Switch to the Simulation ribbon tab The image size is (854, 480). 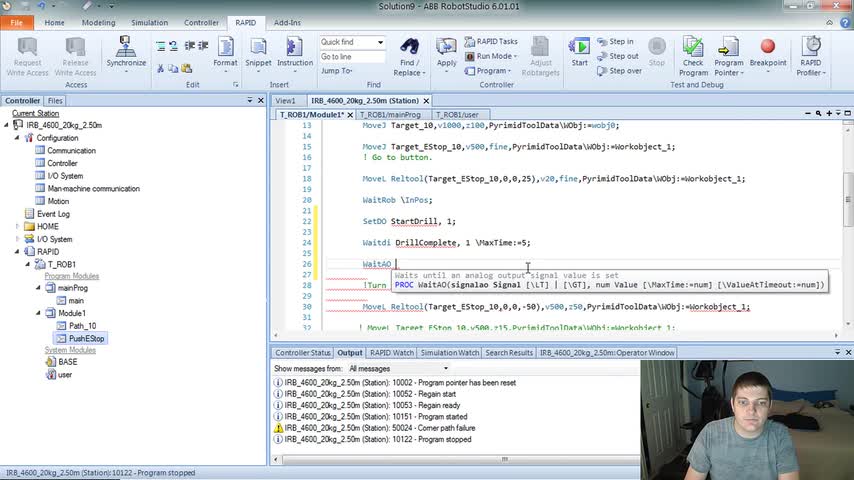click(x=149, y=23)
